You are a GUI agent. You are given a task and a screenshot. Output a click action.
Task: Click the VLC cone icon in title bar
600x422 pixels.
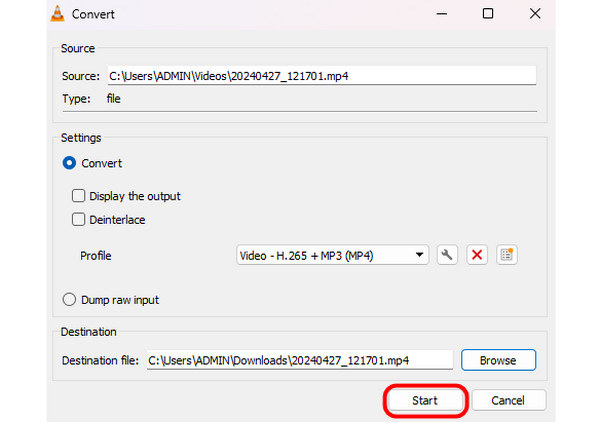coord(58,14)
